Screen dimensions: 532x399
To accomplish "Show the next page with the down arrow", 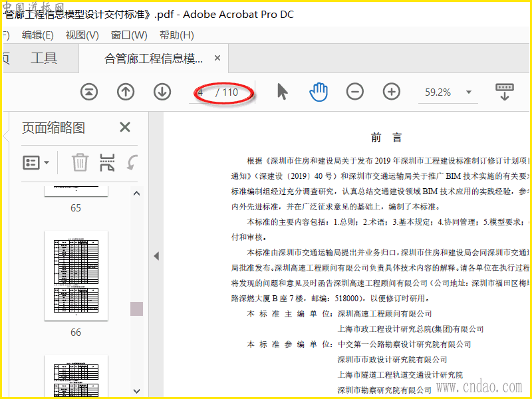I will pyautogui.click(x=162, y=92).
